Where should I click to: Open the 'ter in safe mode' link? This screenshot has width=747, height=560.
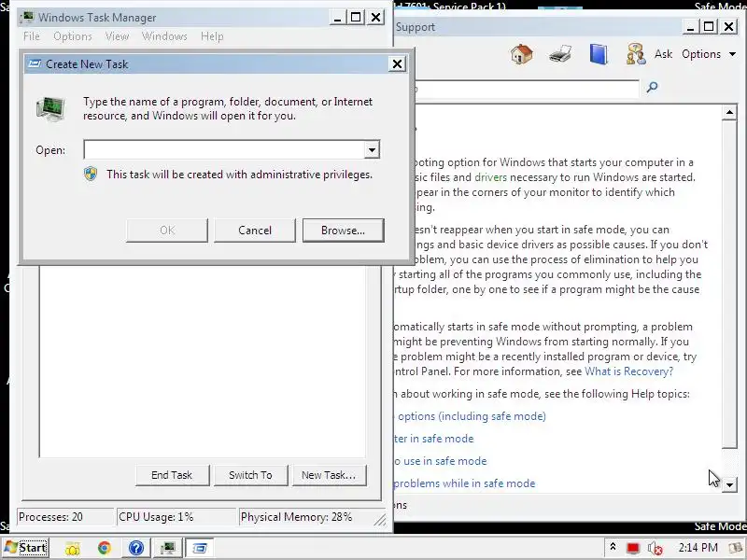433,439
